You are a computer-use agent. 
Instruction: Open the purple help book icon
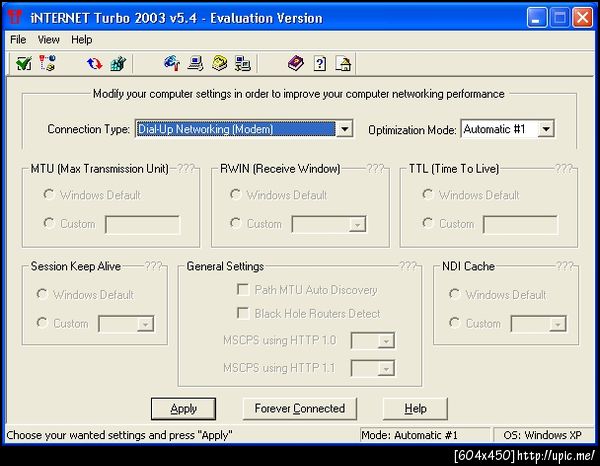coord(296,64)
